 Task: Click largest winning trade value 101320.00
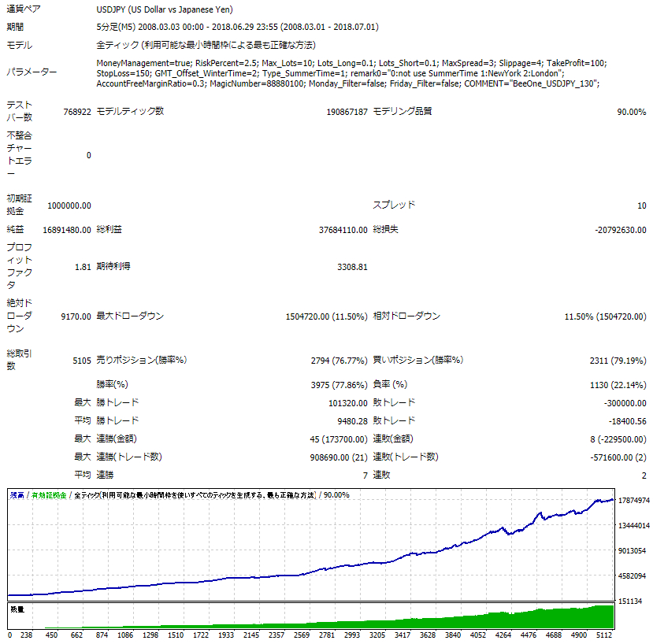coord(347,403)
